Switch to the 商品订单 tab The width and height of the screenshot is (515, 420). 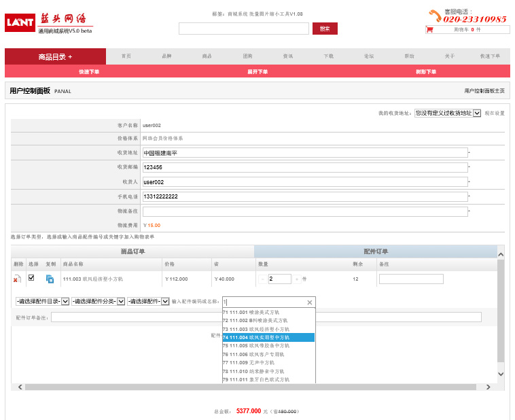(132, 251)
